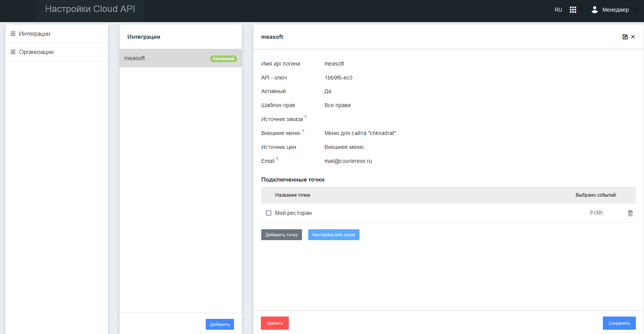Open the apps grid icon

click(x=573, y=10)
